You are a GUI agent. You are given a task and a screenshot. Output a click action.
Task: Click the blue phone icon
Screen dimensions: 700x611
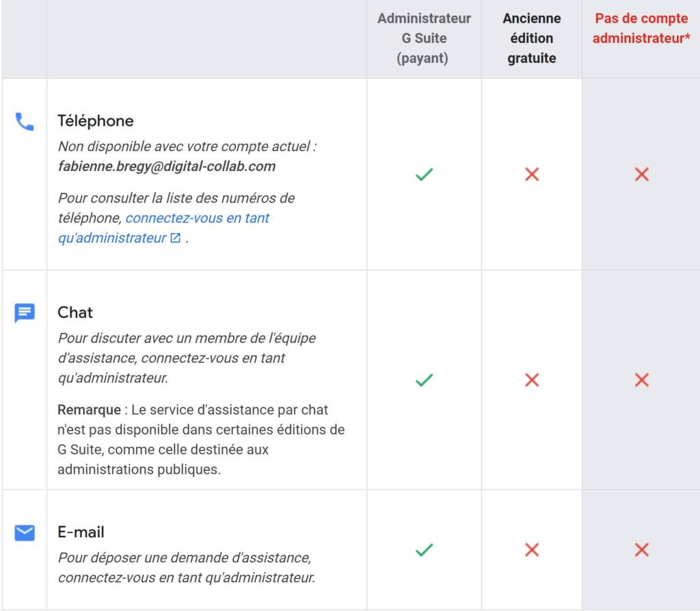pyautogui.click(x=25, y=122)
